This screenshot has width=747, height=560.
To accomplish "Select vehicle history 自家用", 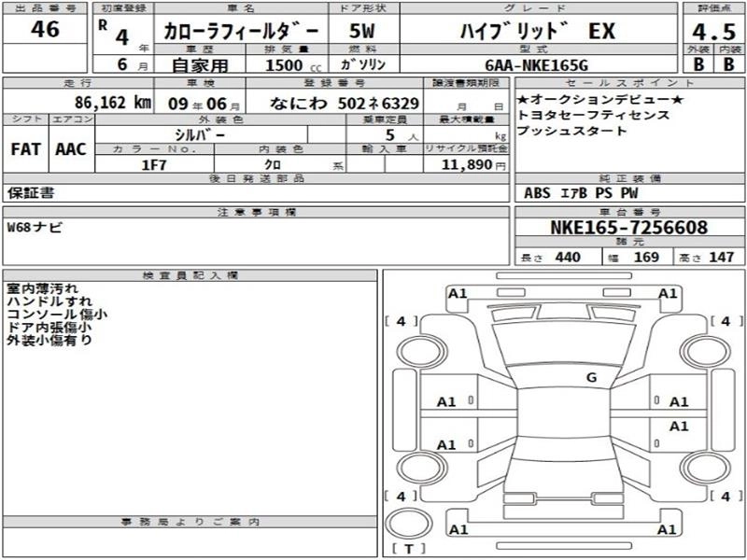I will click(200, 65).
